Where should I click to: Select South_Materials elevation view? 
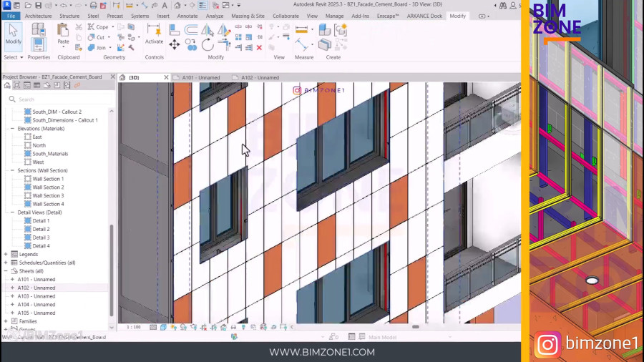tap(50, 154)
